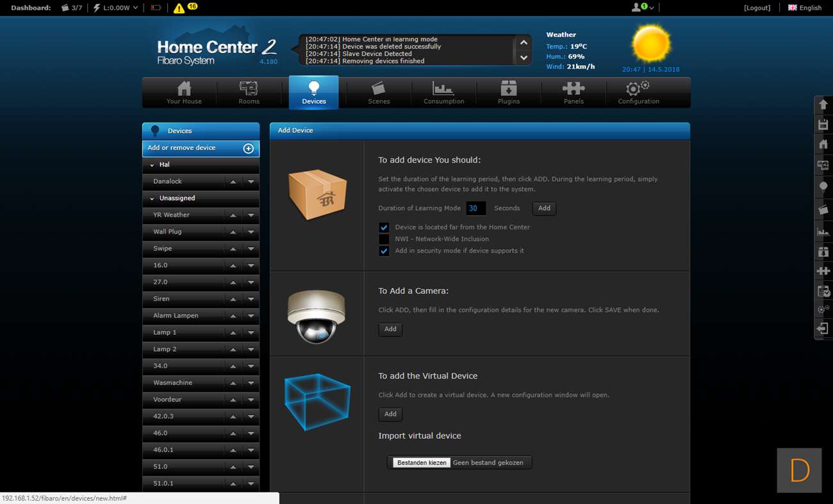Viewport: 833px width, 504px height.
Task: Collapse the Hal room section
Action: click(x=152, y=165)
